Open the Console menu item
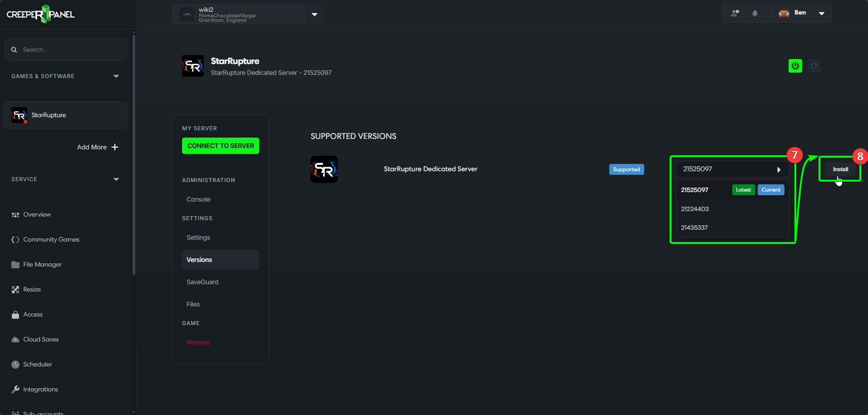This screenshot has width=868, height=415. 198,199
